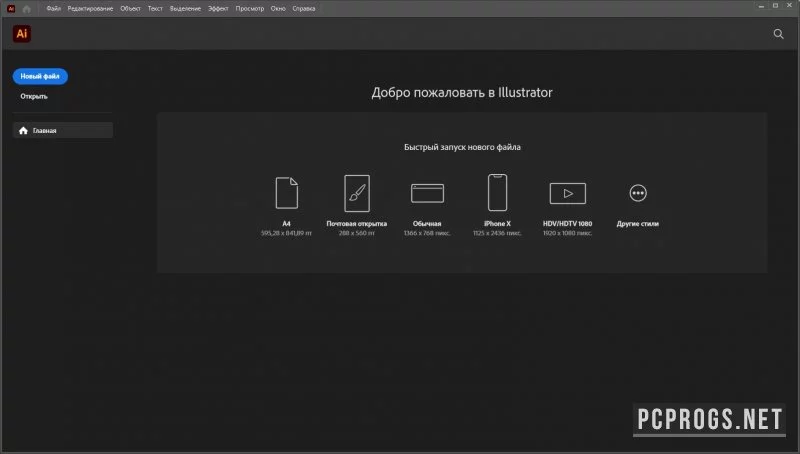Open the Справка menu
The image size is (800, 454).
(304, 9)
